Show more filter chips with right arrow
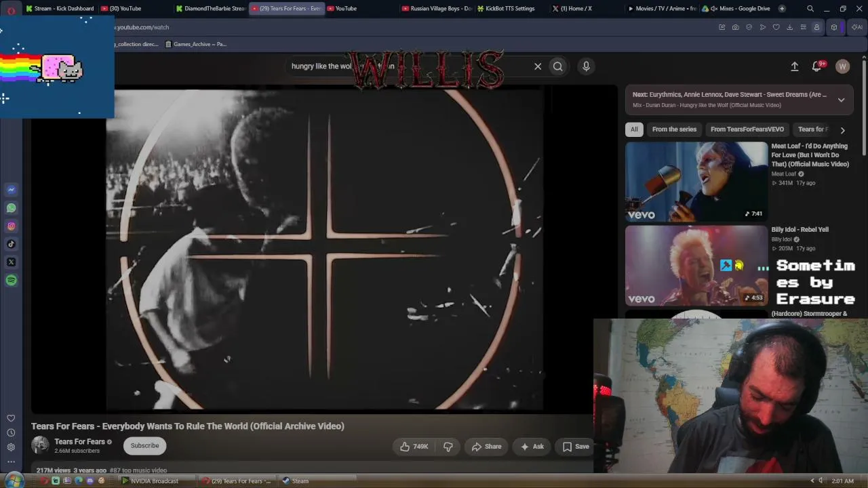The image size is (868, 488). coord(842,129)
